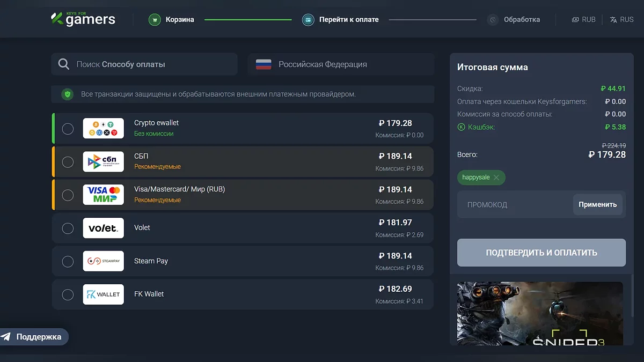Choose the Visa/Mastercard/Мир radio option
Screen dimensions: 644x362
coord(68,195)
